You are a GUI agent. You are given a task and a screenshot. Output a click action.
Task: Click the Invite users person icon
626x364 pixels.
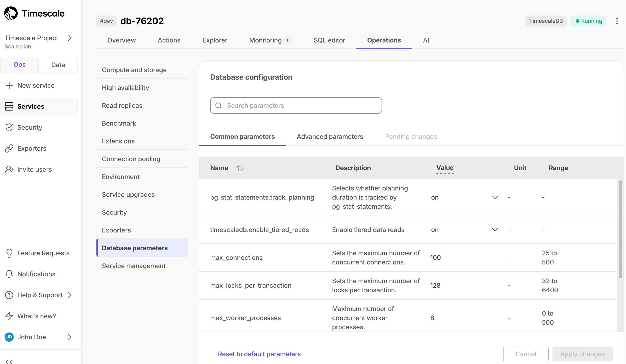[9, 169]
